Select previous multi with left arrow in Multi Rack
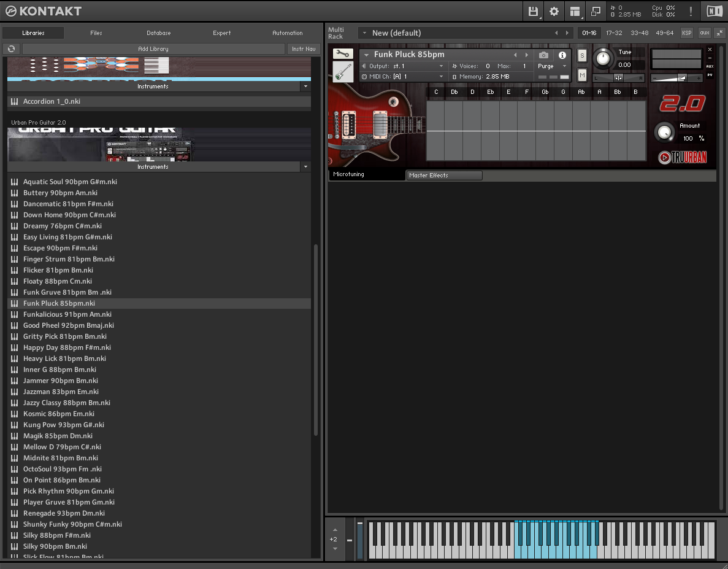 point(556,33)
